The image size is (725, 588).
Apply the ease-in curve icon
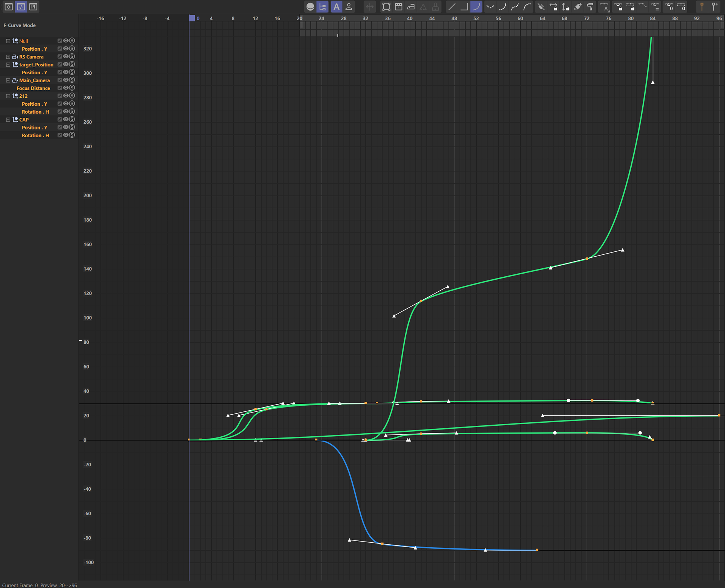tap(503, 7)
